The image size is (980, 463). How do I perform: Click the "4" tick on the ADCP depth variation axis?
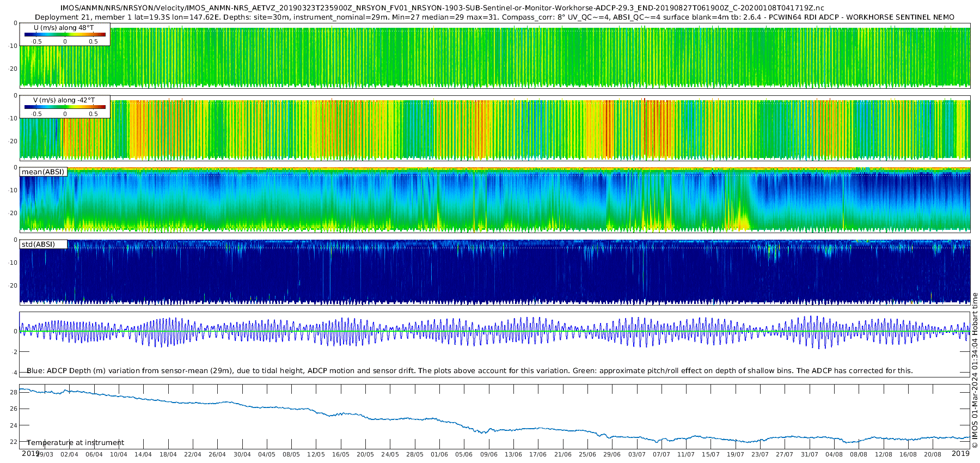point(15,373)
